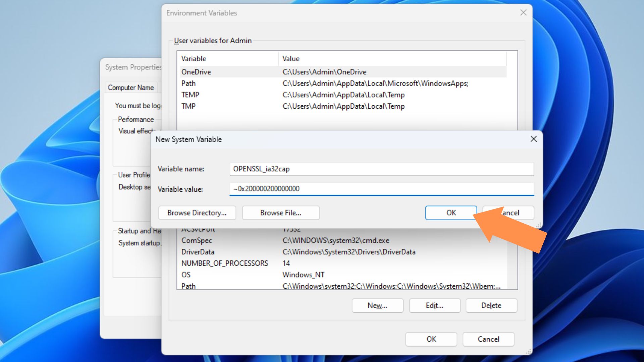Click Edit to modify selected system variable
This screenshot has width=644, height=362.
[434, 305]
